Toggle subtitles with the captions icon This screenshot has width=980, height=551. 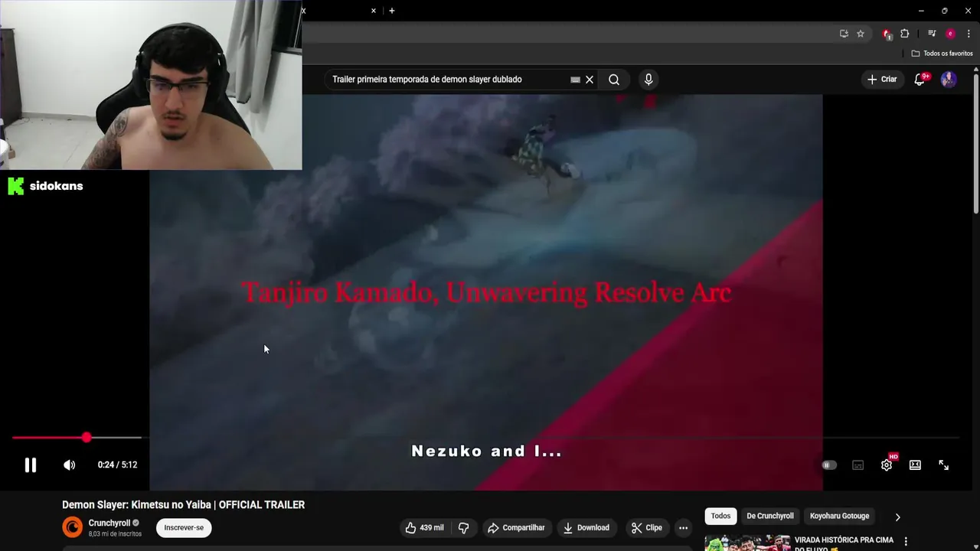(x=858, y=465)
